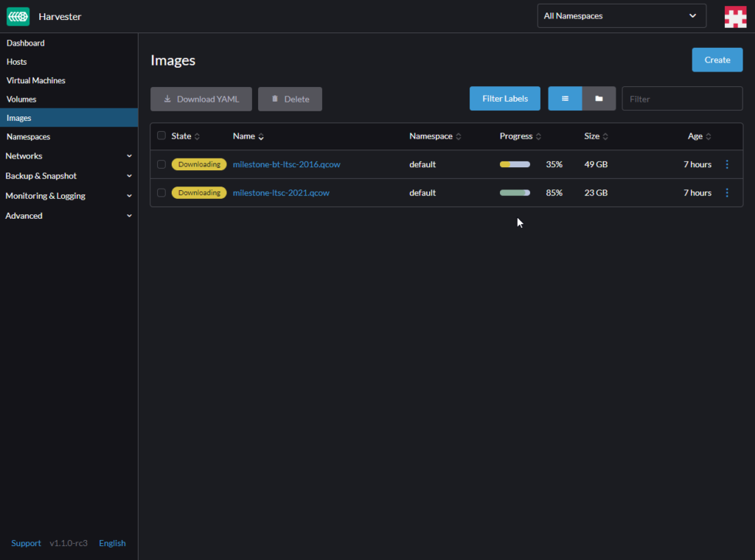Open the user avatar menu
Viewport: 755px width, 560px height.
(735, 16)
